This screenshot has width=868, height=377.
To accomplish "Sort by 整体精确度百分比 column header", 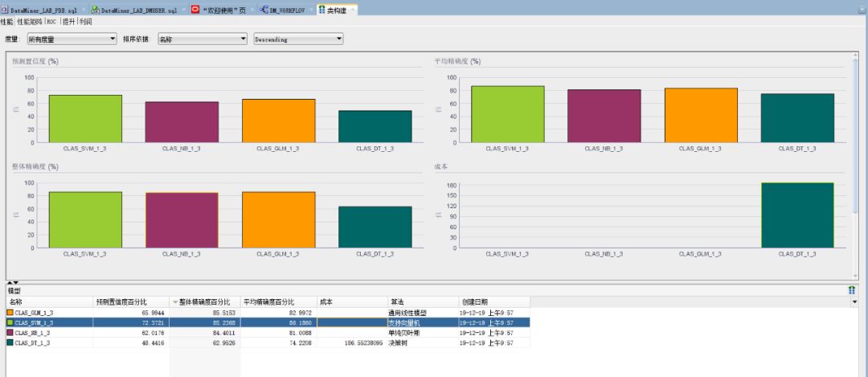I will pos(205,302).
